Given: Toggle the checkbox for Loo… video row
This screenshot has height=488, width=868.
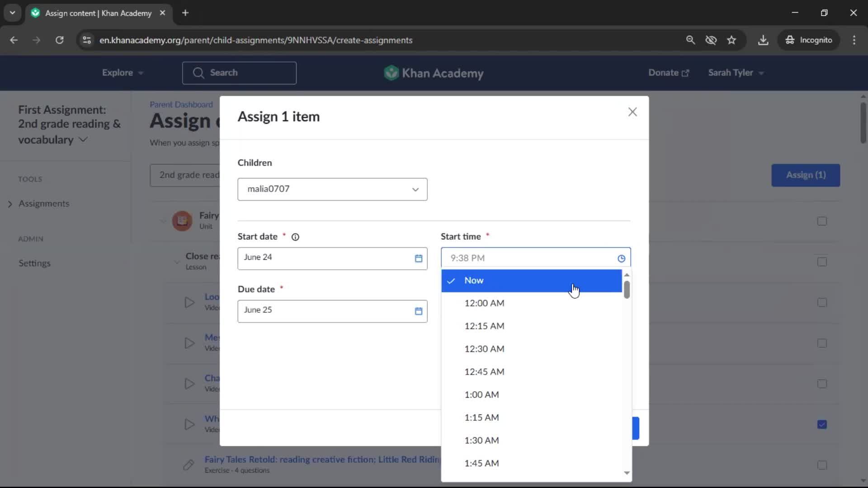Looking at the screenshot, I should [x=822, y=303].
